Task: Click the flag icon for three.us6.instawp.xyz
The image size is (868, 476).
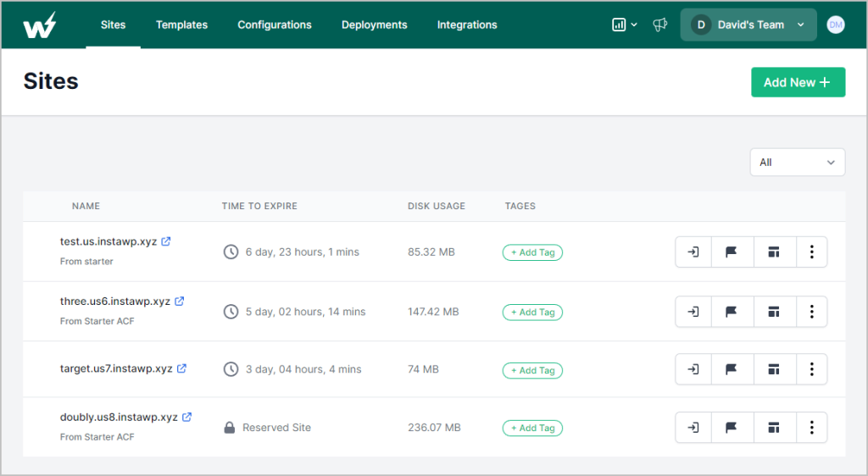Action: (x=732, y=312)
